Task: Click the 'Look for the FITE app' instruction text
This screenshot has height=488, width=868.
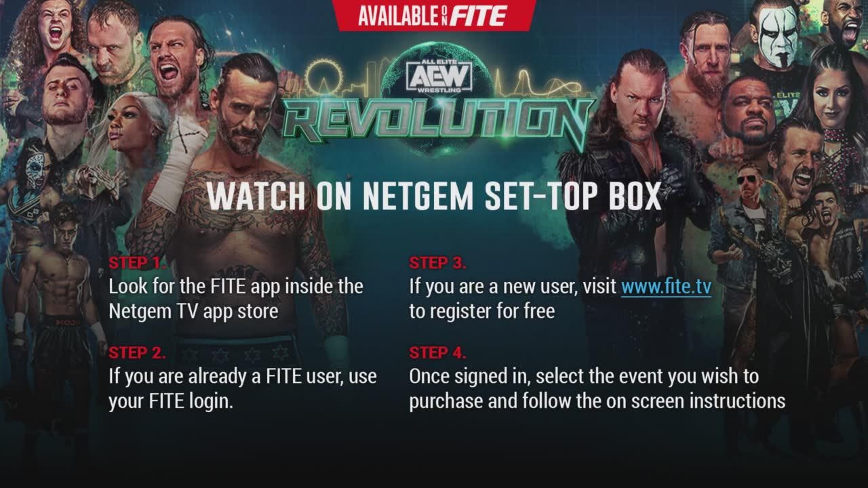Action: coord(236,298)
